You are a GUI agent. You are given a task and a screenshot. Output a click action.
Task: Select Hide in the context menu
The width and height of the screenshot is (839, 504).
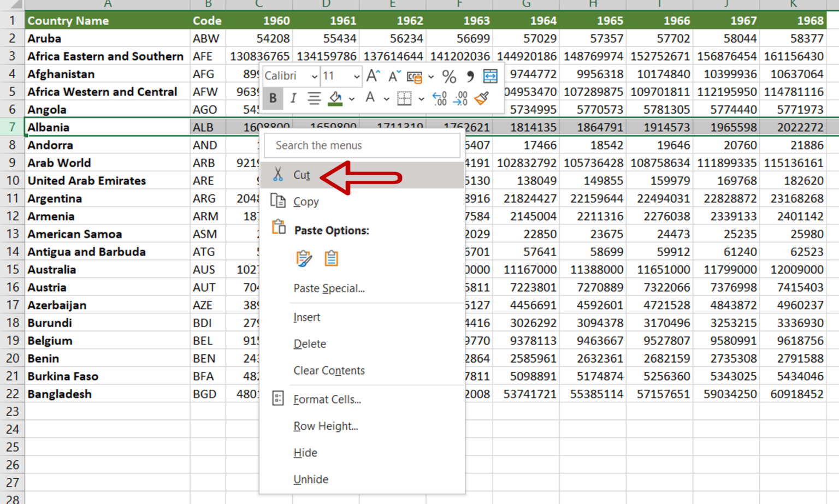(x=363, y=453)
